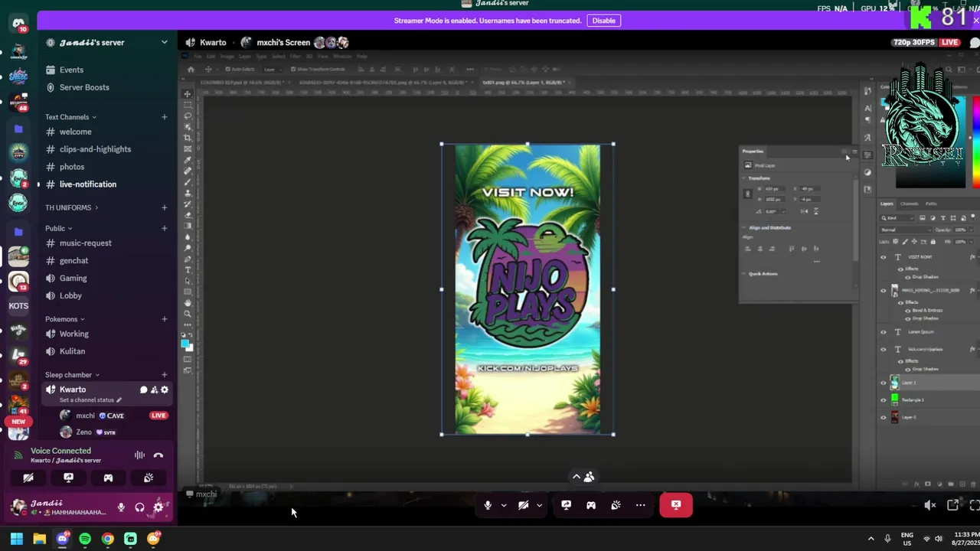This screenshot has height=551, width=980.
Task: Open the genchat channel
Action: [x=73, y=261]
